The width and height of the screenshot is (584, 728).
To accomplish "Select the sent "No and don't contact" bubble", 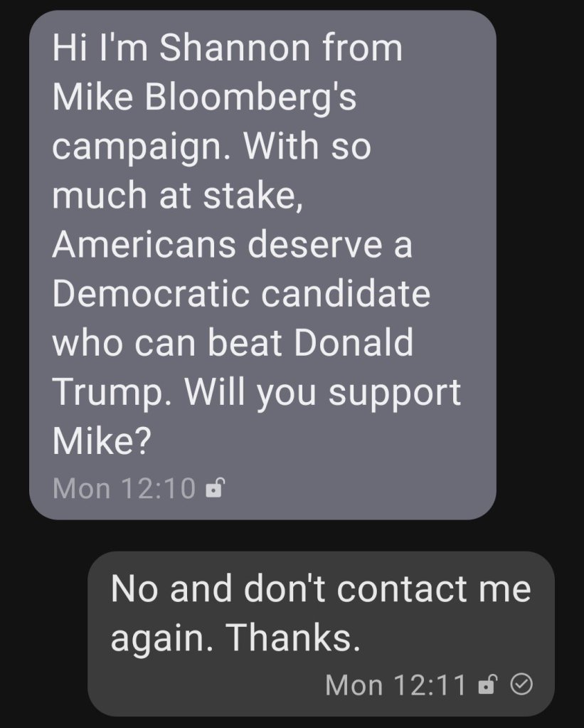I will pos(320,633).
